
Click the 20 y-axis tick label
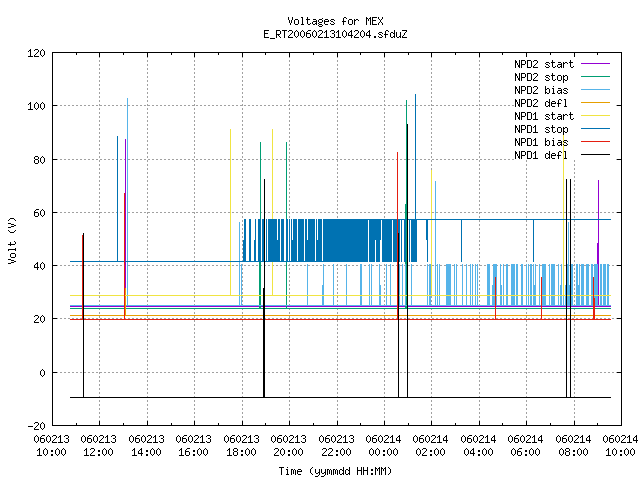pyautogui.click(x=39, y=319)
